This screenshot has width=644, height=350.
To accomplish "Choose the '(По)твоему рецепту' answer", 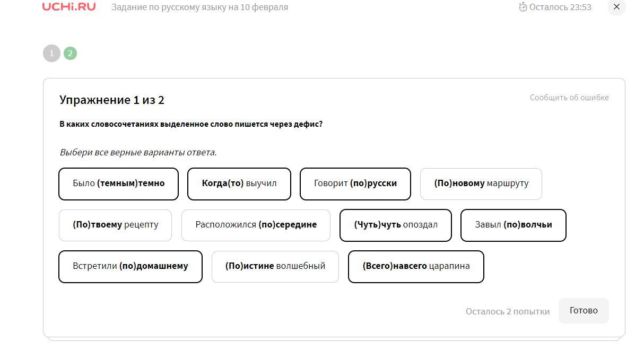I will click(116, 225).
